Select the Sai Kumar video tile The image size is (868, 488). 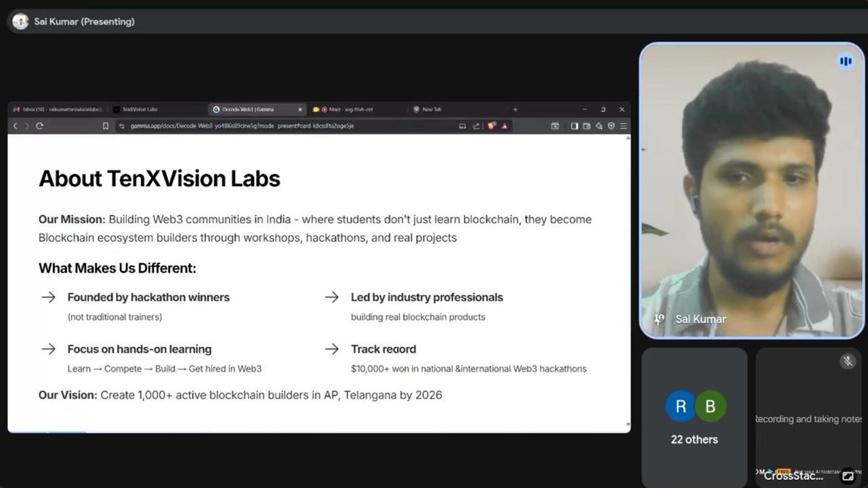coord(752,190)
